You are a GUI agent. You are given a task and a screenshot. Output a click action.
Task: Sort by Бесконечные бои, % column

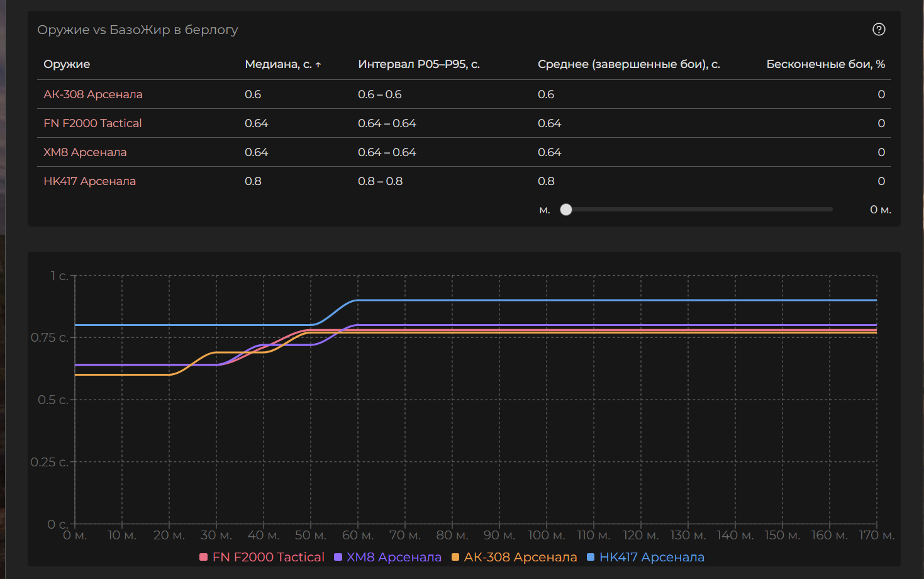point(825,64)
